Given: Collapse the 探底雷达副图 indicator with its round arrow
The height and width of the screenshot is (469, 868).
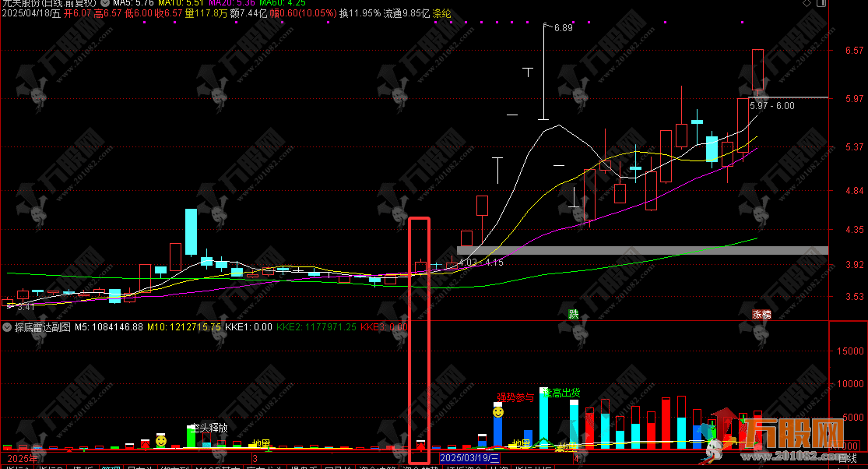Looking at the screenshot, I should (7, 327).
